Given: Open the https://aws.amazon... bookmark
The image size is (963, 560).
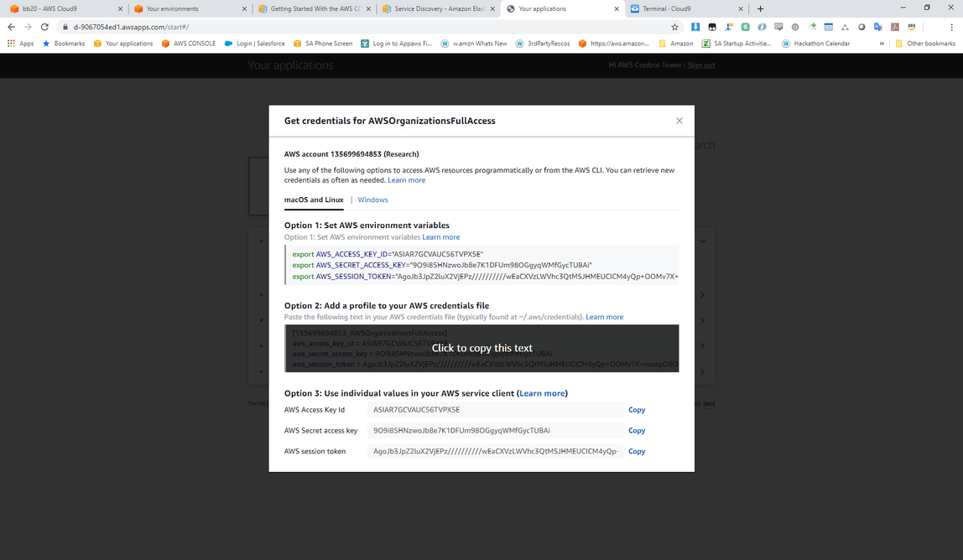Looking at the screenshot, I should point(613,44).
